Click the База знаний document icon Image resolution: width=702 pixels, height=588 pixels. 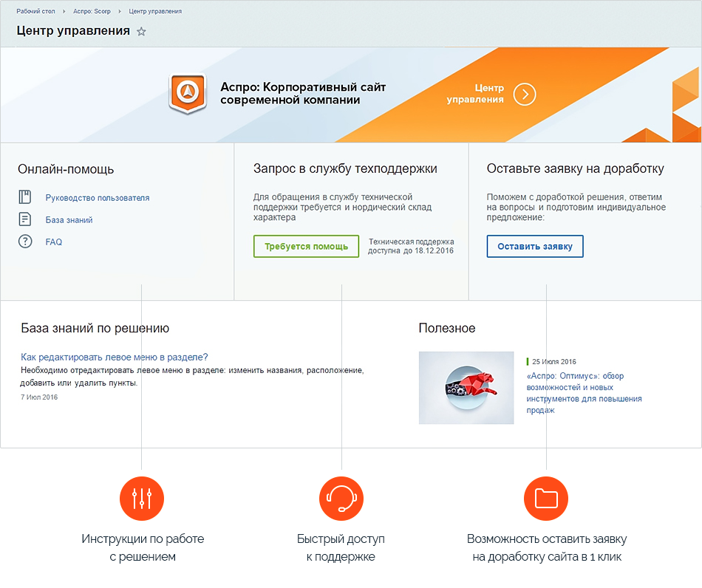pyautogui.click(x=25, y=219)
